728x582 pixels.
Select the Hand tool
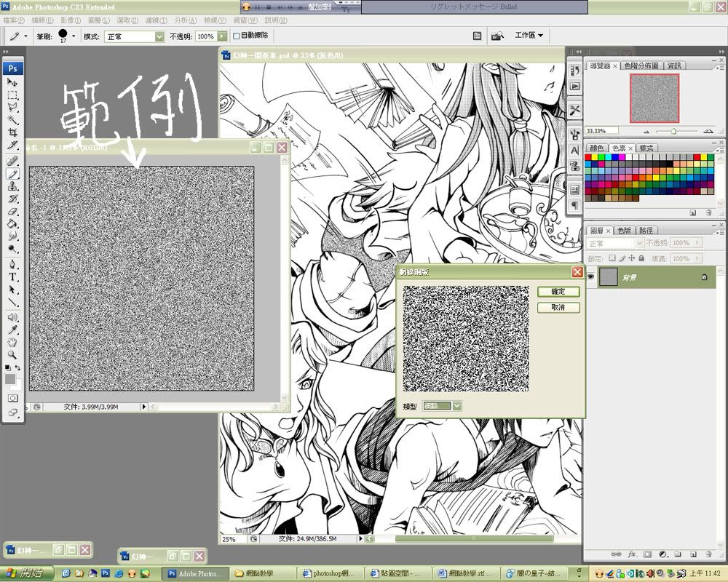coord(12,343)
